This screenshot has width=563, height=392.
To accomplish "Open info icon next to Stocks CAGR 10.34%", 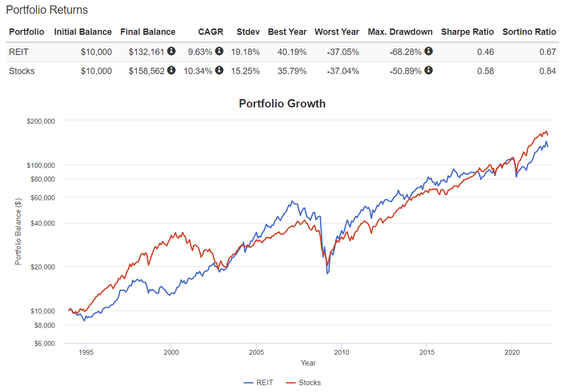I will (x=219, y=71).
